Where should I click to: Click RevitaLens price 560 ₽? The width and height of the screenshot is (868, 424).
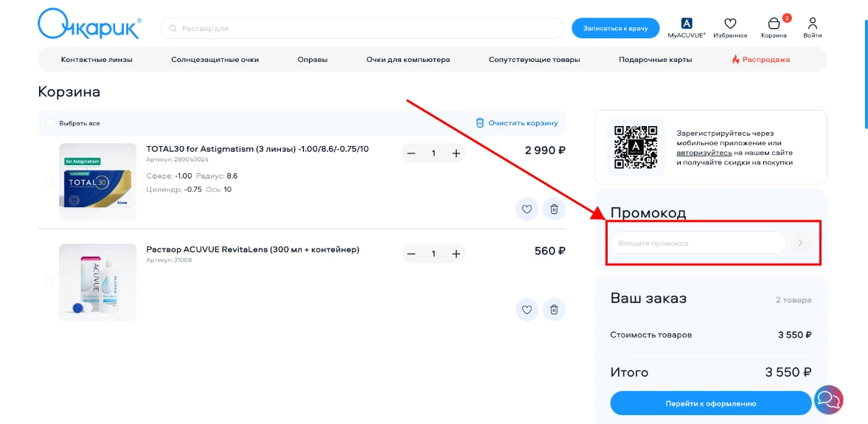tap(549, 251)
